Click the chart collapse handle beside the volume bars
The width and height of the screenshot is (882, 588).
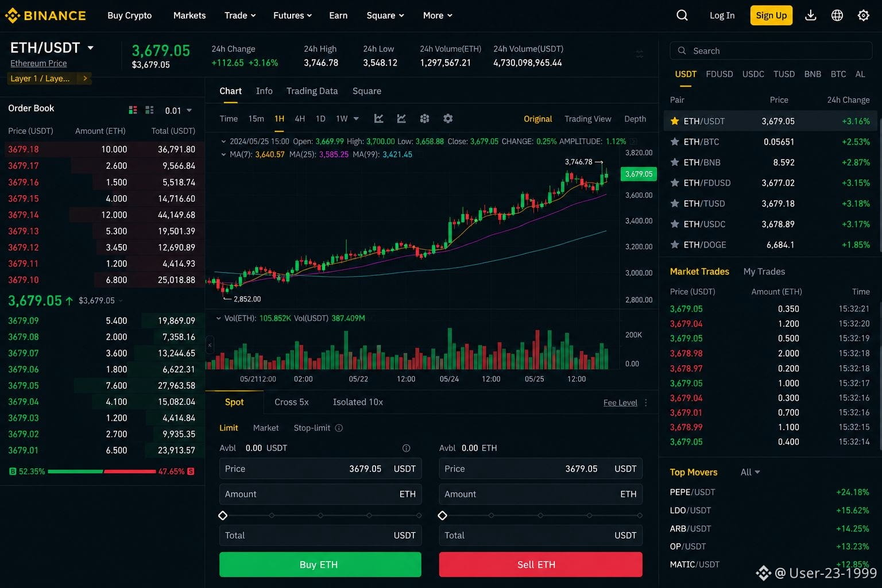pos(210,345)
